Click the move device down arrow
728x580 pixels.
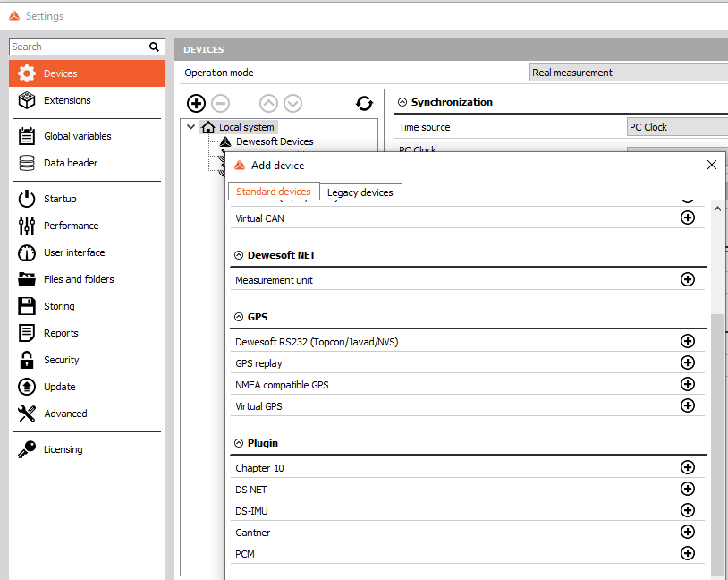click(293, 103)
